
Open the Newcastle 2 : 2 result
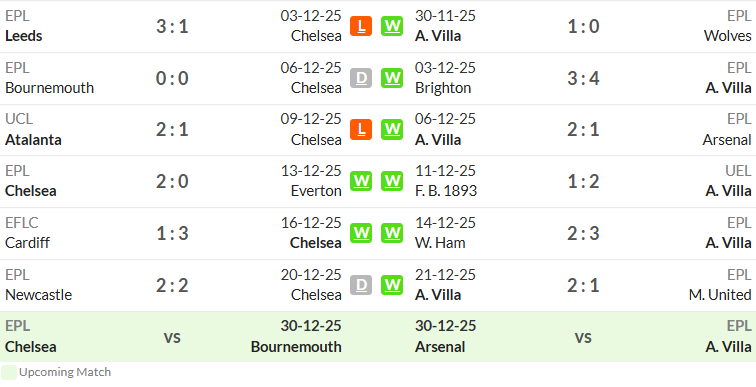point(172,285)
